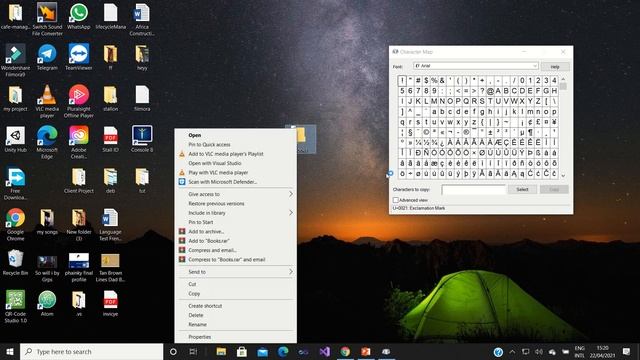Viewport: 640px width, 360px height.
Task: Open File Explorer from the taskbar
Action: coord(221,351)
